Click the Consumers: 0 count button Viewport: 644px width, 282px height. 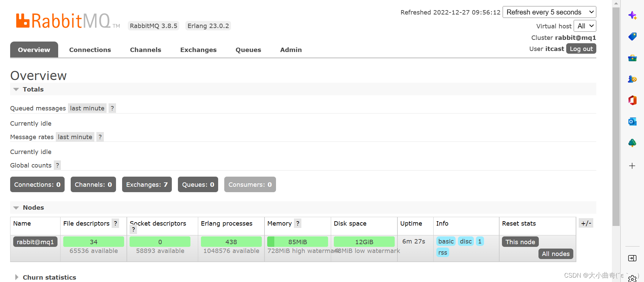click(250, 184)
